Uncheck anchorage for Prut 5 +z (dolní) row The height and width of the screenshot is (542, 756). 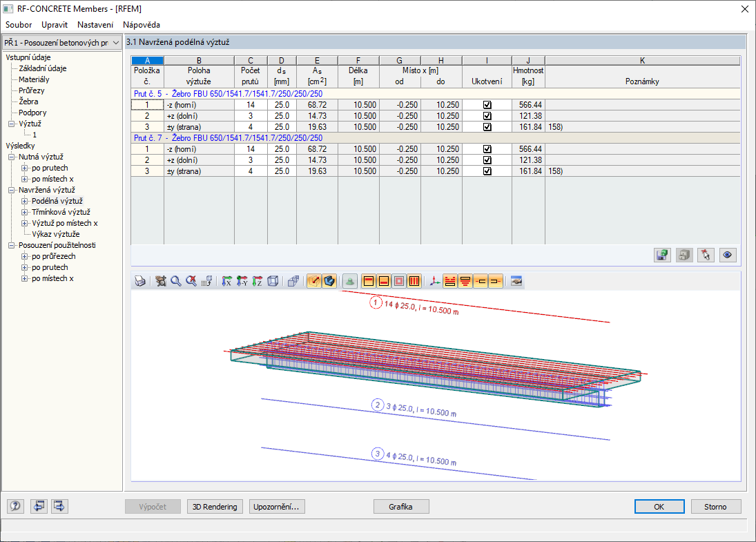pos(487,116)
